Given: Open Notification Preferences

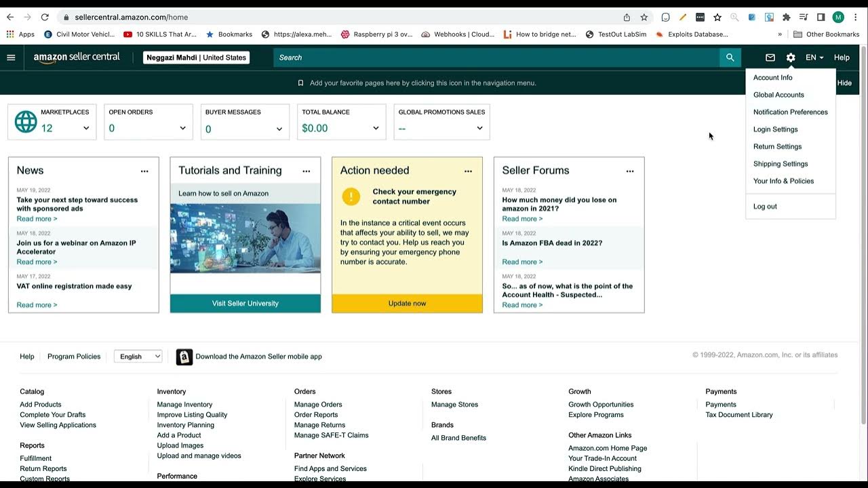Looking at the screenshot, I should 790,112.
